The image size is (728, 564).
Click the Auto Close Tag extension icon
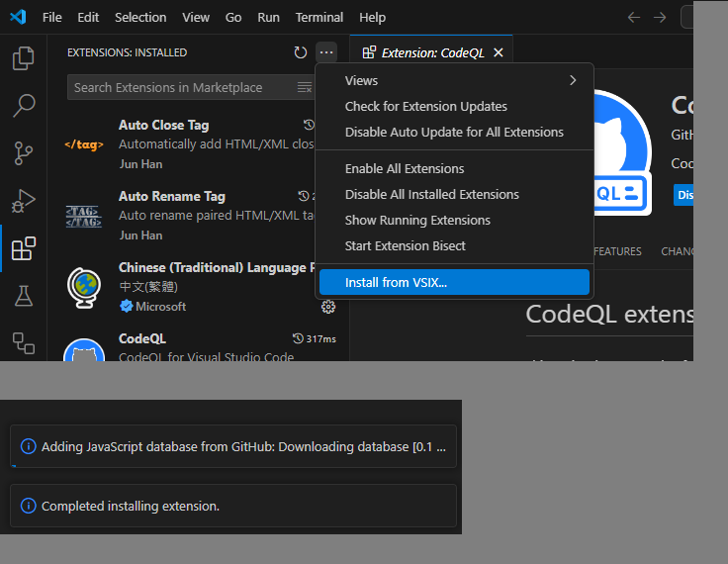point(84,144)
